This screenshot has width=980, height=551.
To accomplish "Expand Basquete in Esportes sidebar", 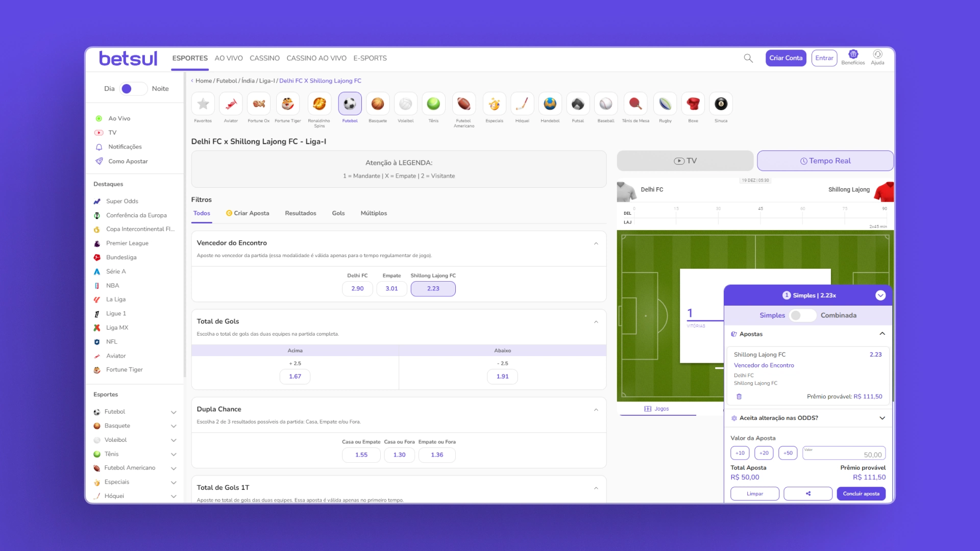I will [x=174, y=426].
